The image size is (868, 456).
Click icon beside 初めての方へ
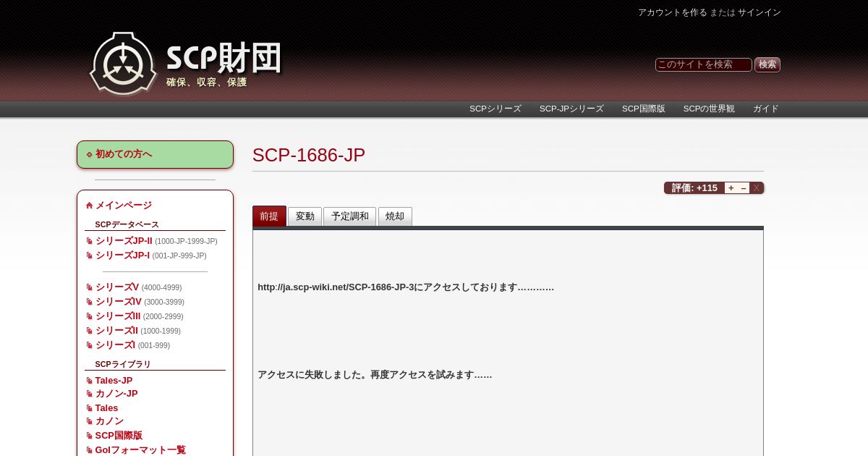coord(90,154)
